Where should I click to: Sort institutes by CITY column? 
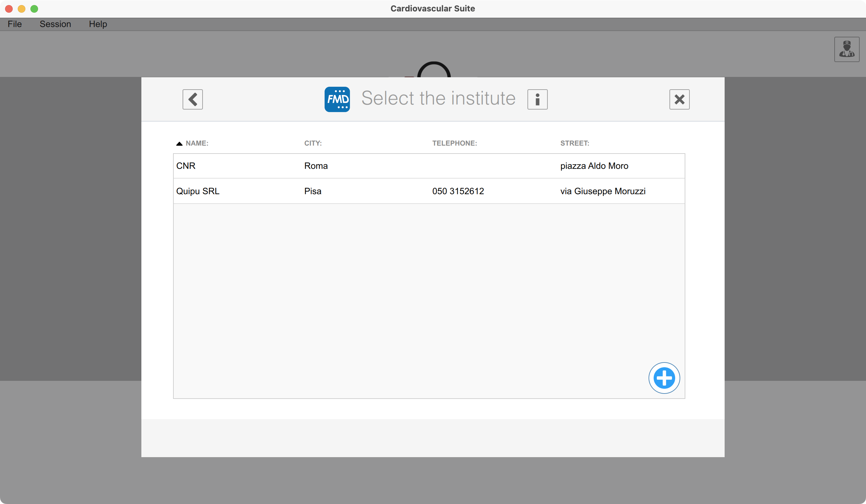(313, 143)
